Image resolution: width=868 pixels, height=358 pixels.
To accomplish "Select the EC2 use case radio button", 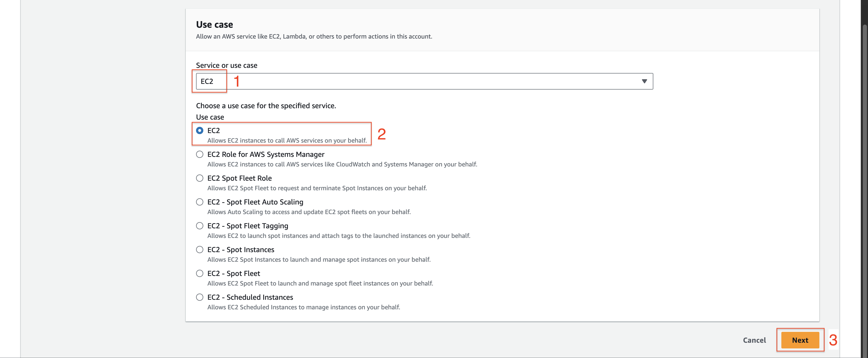I will point(199,130).
